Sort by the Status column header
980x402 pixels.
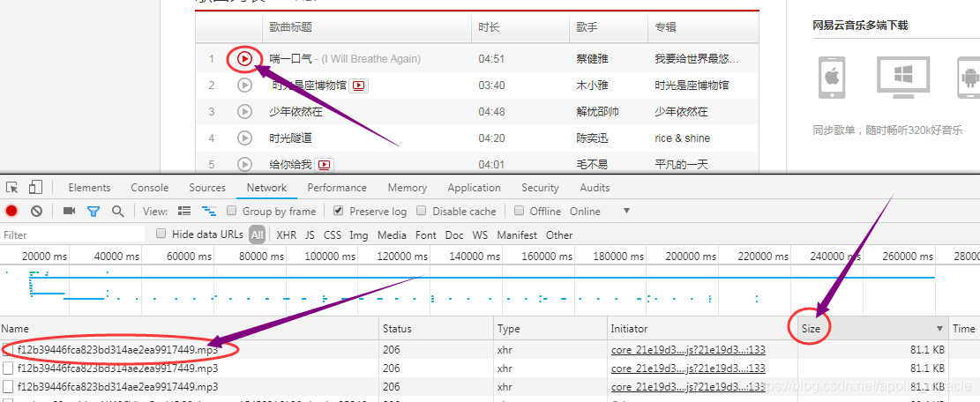point(437,328)
